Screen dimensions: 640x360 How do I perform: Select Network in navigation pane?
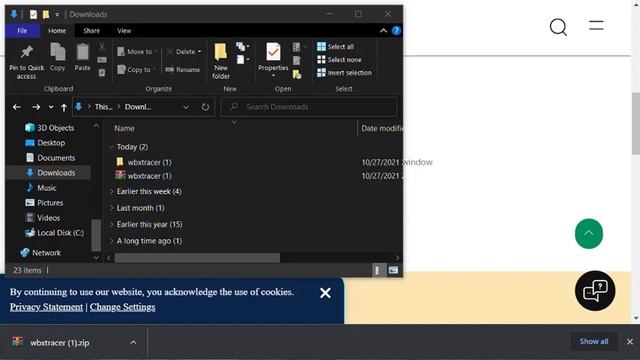click(41, 253)
